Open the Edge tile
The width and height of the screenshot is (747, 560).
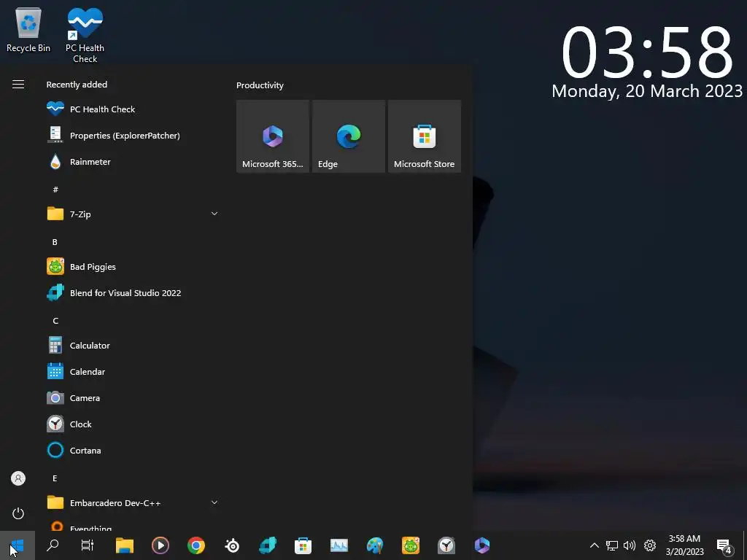(348, 136)
